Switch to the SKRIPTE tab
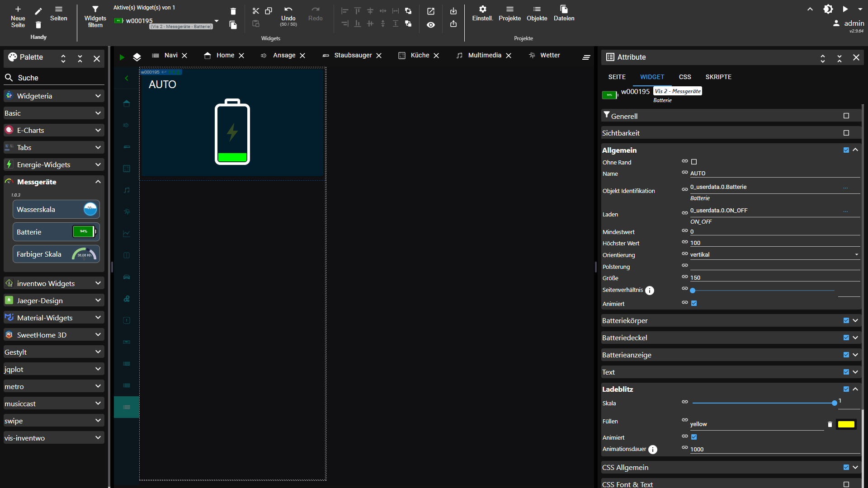 tap(719, 76)
